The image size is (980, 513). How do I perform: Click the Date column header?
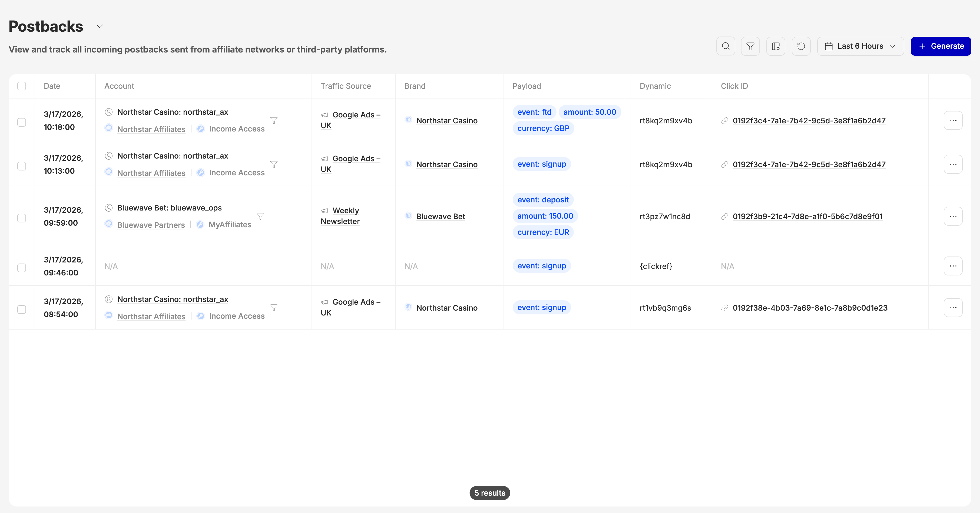click(x=52, y=86)
